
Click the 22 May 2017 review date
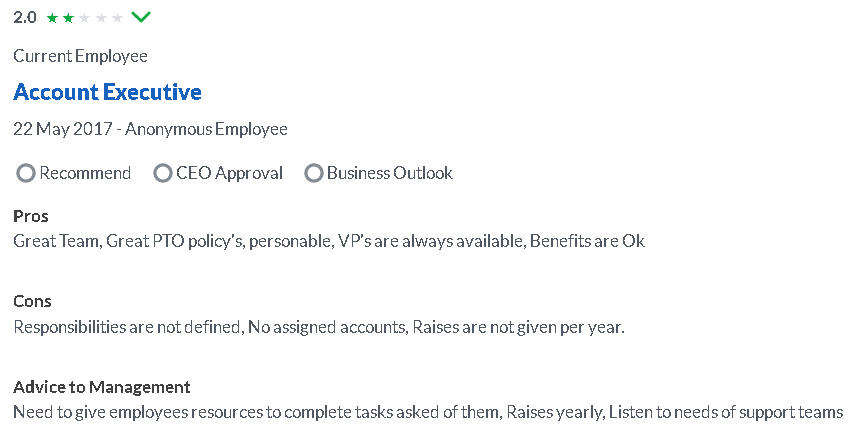(x=63, y=129)
